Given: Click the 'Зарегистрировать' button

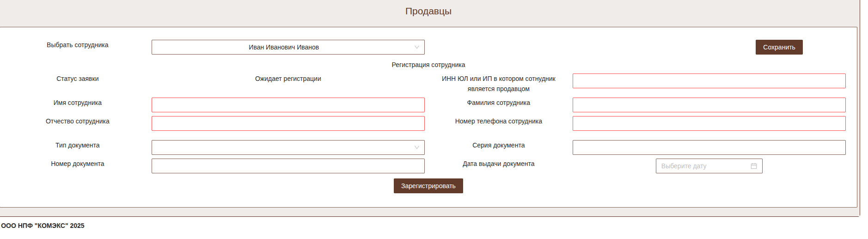Looking at the screenshot, I should [428, 186].
